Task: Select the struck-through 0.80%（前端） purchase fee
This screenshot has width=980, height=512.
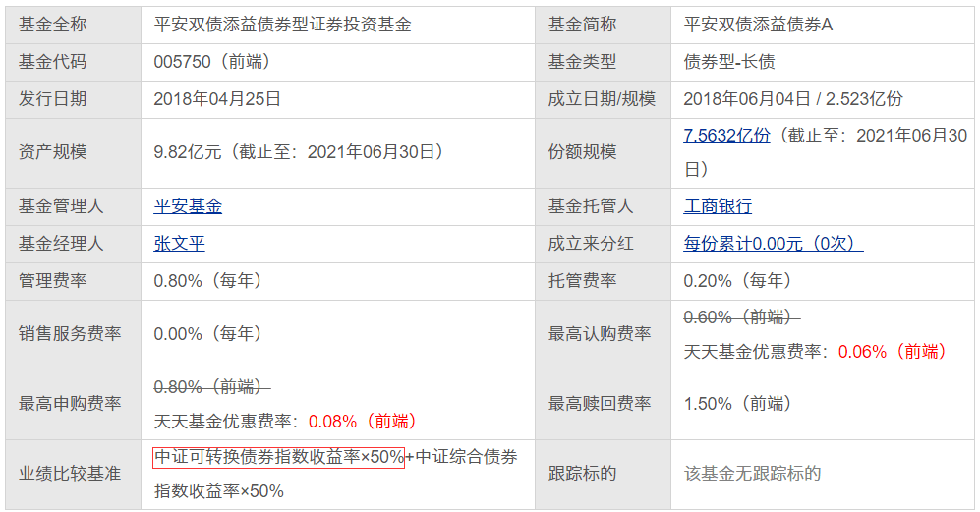Action: (212, 387)
